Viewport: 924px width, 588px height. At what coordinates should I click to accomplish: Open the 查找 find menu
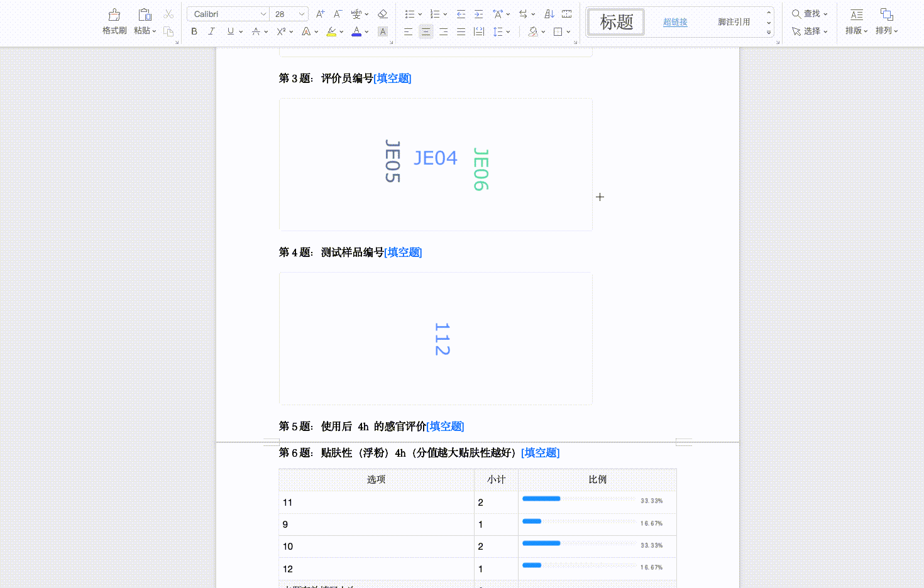tap(810, 14)
